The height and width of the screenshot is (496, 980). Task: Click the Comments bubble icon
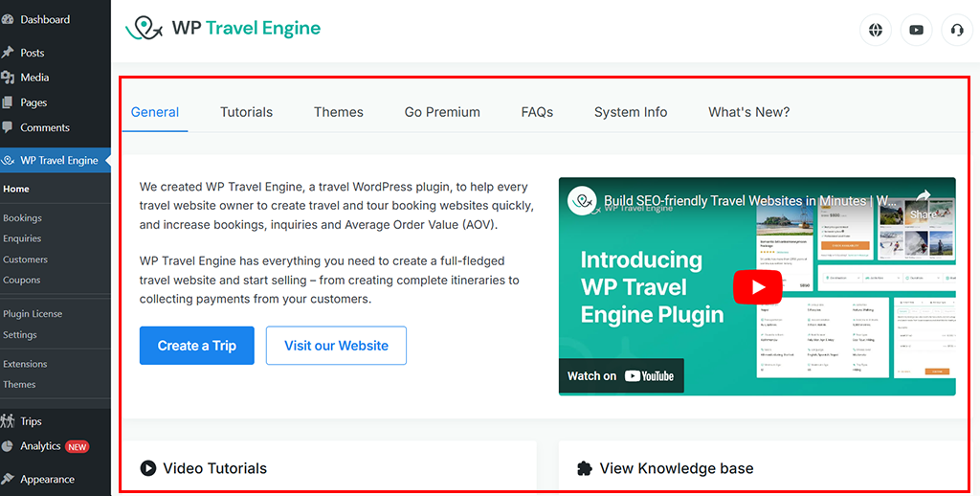point(8,127)
